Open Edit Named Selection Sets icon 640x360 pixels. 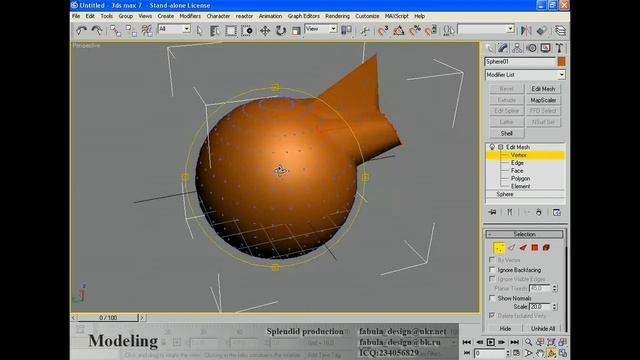tap(449, 31)
